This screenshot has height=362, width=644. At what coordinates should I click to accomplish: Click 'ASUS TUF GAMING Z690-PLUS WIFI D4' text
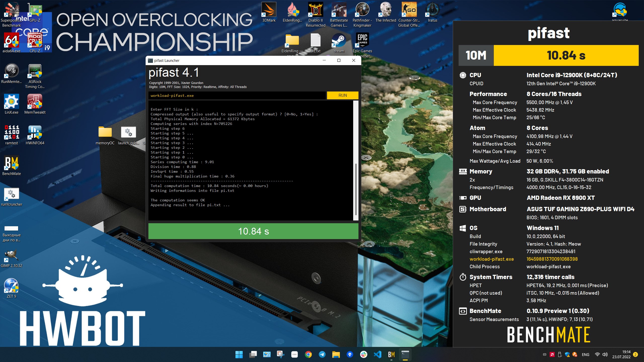point(580,209)
